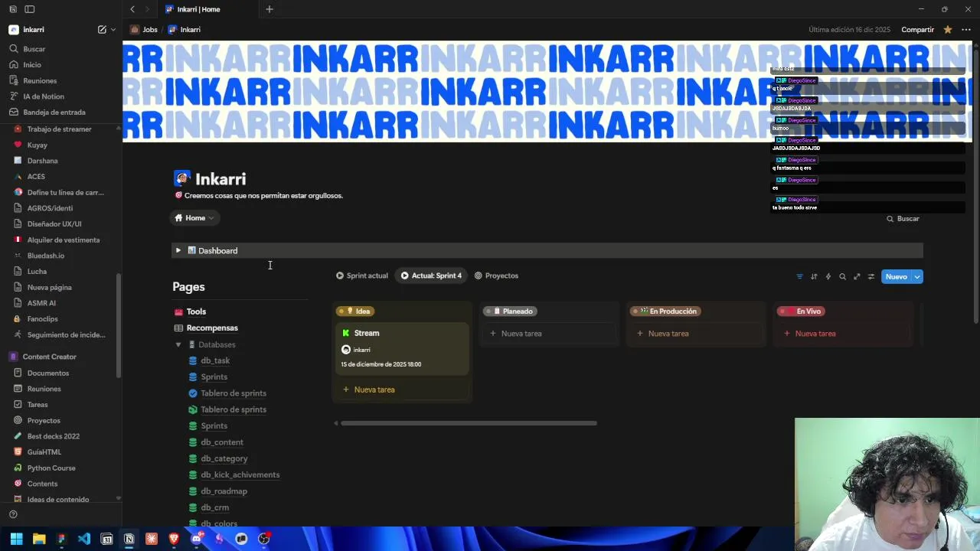The image size is (980, 551).
Task: Open the Home dropdown button
Action: [194, 218]
